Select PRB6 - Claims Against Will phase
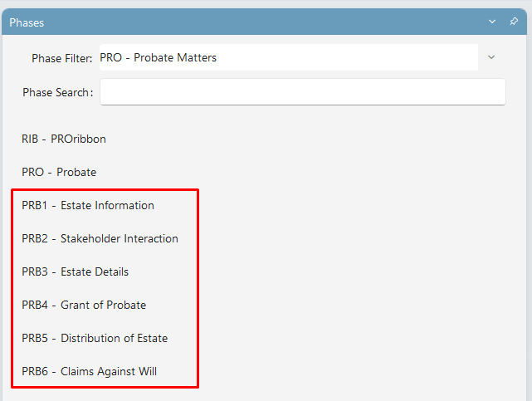 click(90, 372)
